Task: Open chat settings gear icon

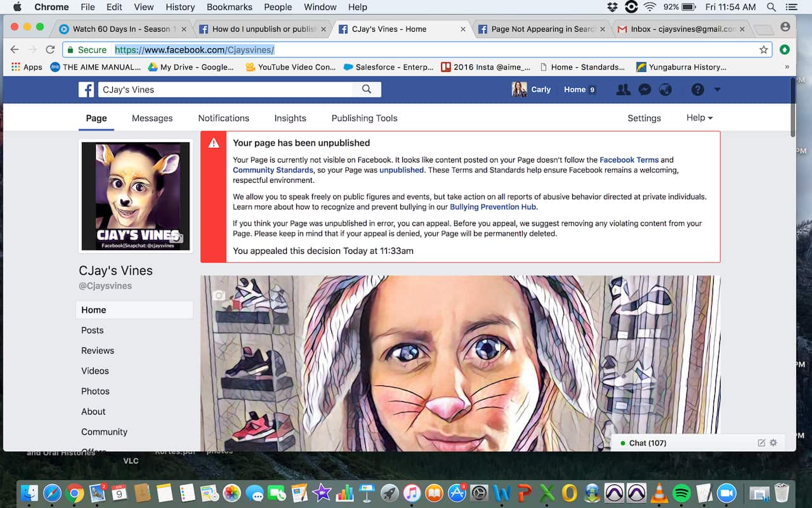Action: (773, 443)
